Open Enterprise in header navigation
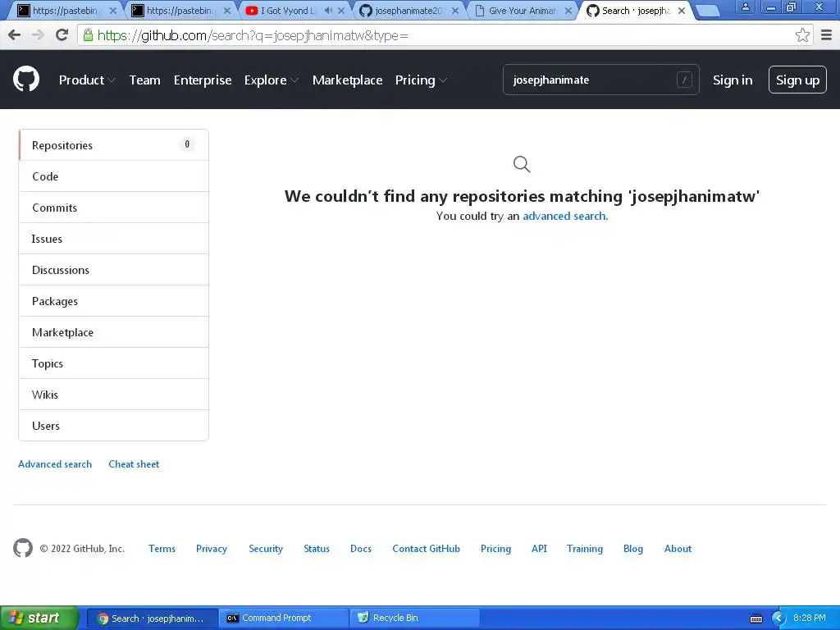This screenshot has height=630, width=840. pyautogui.click(x=203, y=80)
